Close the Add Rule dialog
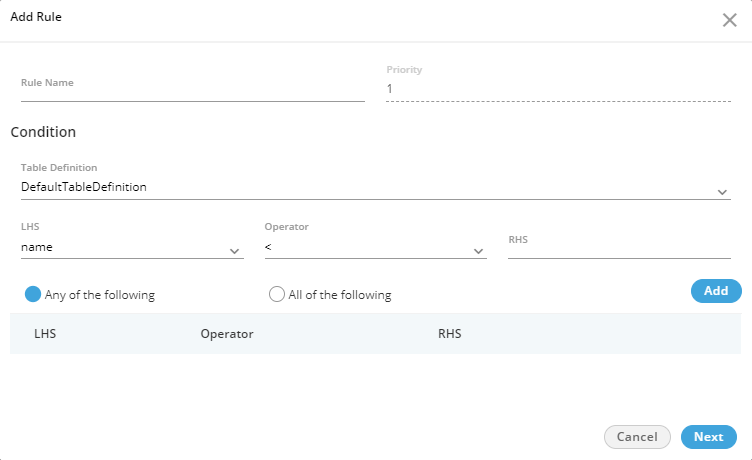 tap(729, 20)
